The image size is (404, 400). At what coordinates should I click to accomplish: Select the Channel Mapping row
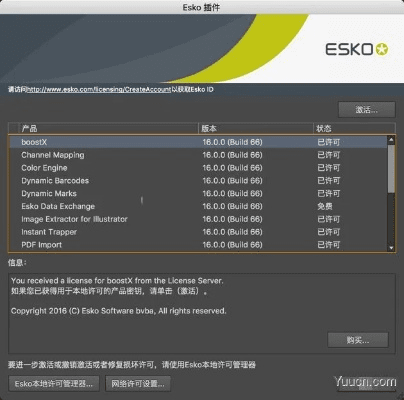coord(198,155)
